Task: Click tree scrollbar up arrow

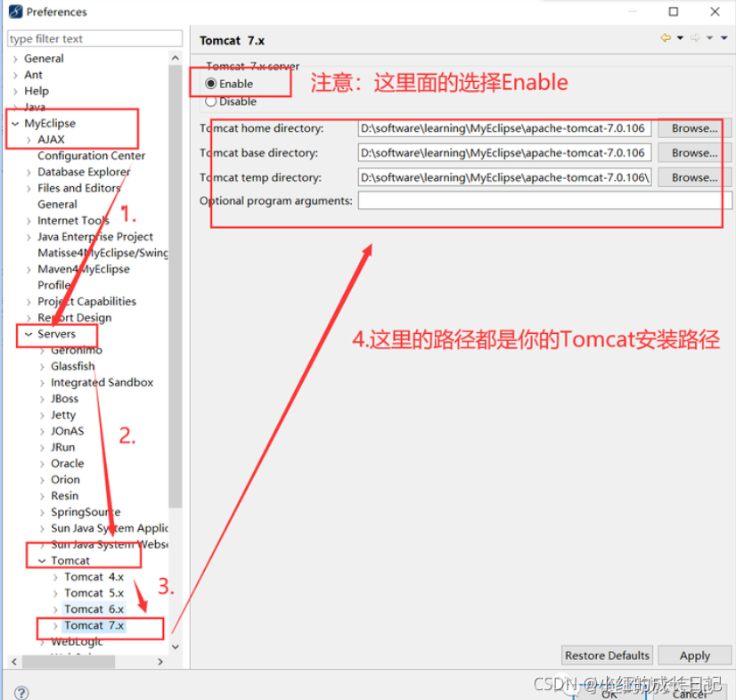Action: (x=176, y=58)
